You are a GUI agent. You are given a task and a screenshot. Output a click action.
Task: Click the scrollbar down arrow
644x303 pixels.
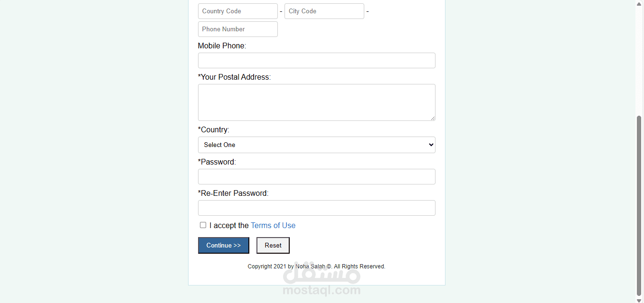[639, 300]
